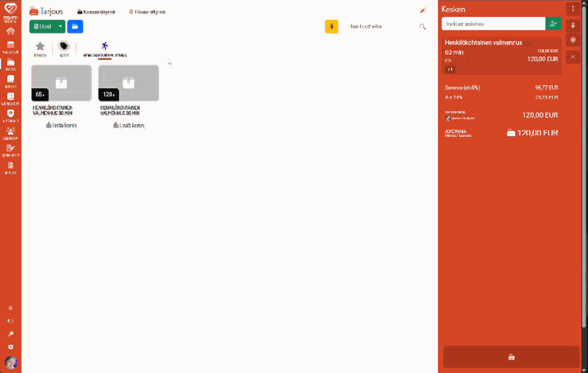Add the 65 euro training to cart
Viewport: 588px width, 373px height.
(61, 125)
